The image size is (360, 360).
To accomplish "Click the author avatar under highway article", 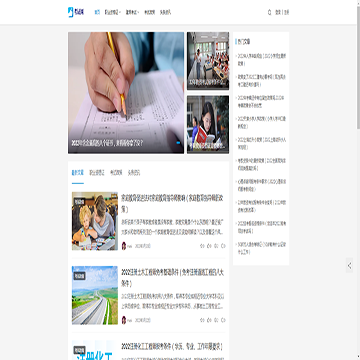I will coord(124,320).
